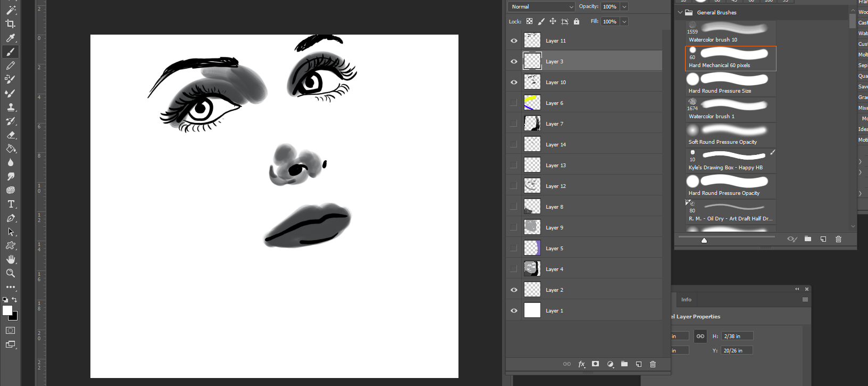868x386 pixels.
Task: Create a new layer group folder icon
Action: [x=624, y=364]
